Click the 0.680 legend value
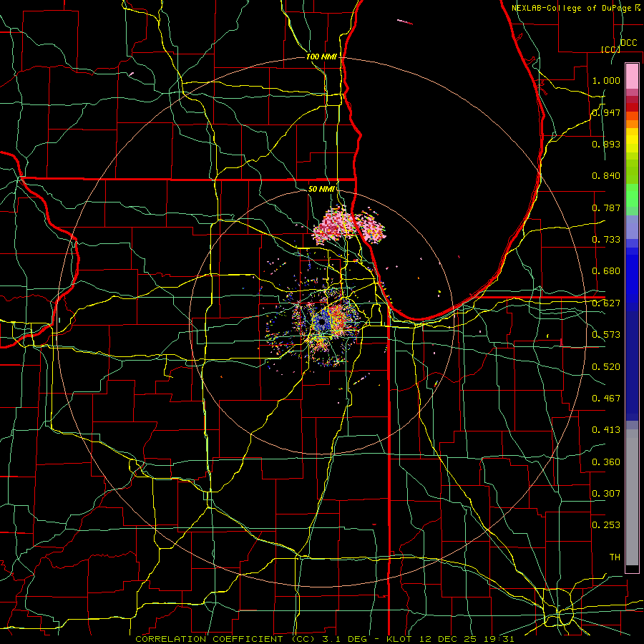Screen dimensions: 644x644 click(x=606, y=271)
